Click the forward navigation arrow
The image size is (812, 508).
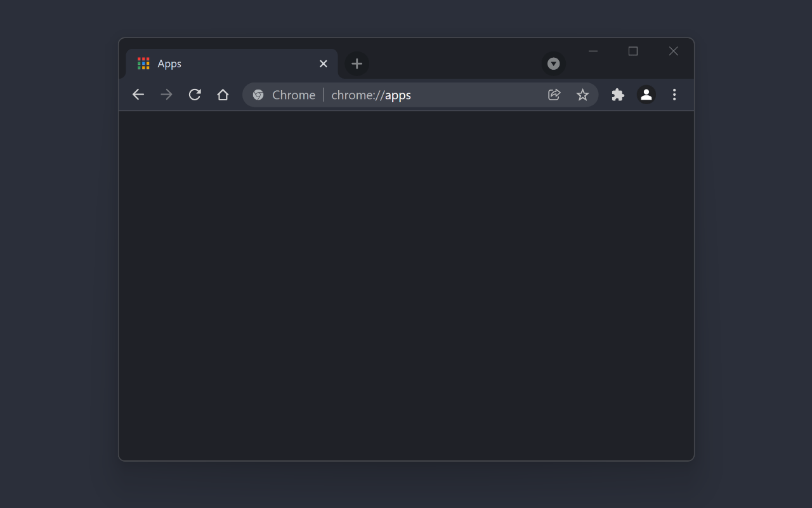click(166, 95)
